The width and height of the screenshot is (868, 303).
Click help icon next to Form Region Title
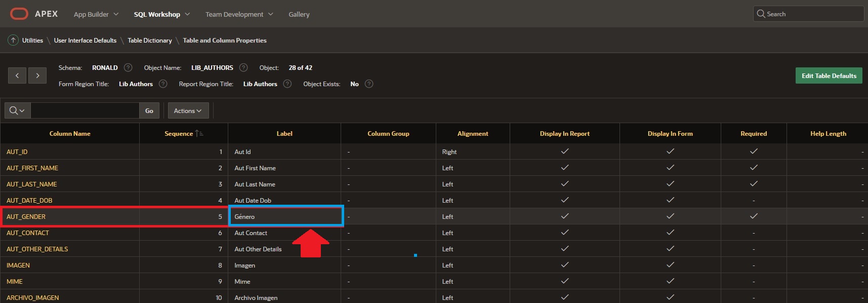pos(163,84)
